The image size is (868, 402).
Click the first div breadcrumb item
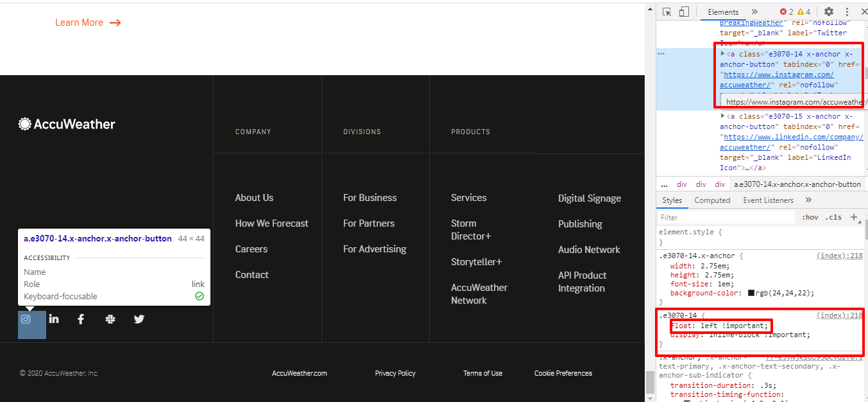682,184
